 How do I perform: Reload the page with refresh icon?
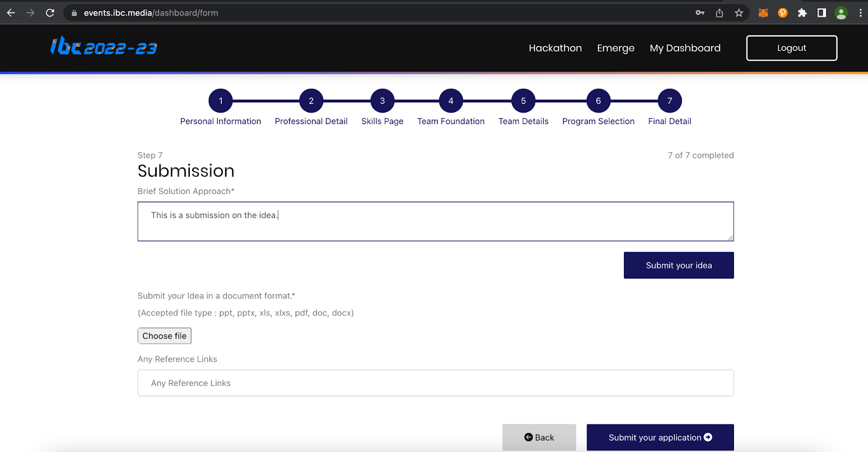50,12
